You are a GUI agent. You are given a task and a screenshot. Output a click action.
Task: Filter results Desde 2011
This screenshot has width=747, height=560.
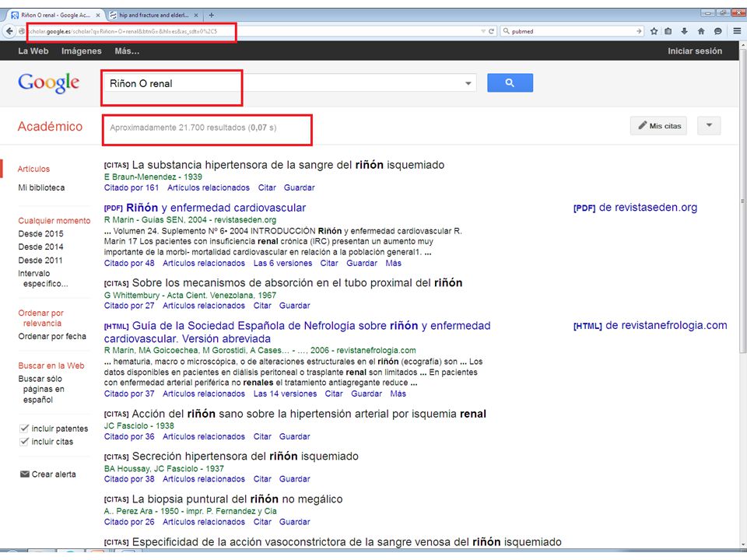pos(40,260)
